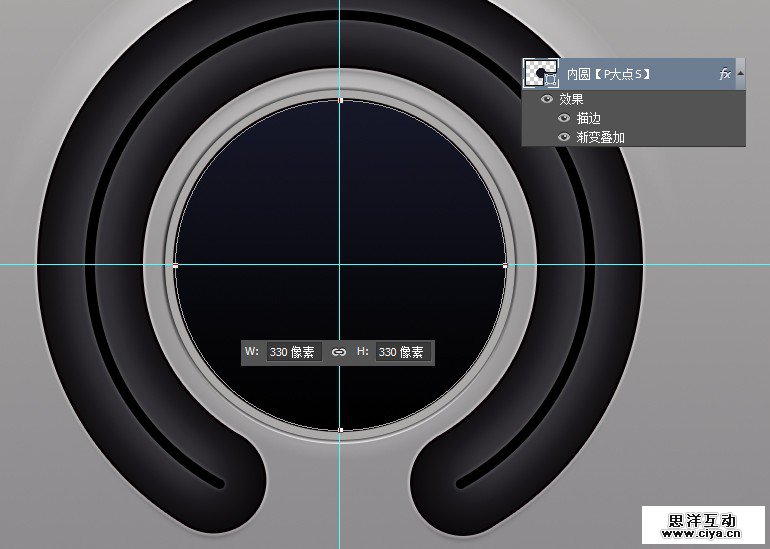Viewport: 770px width, 549px height.
Task: Click the 内圆 layer thumbnail
Action: tap(541, 74)
